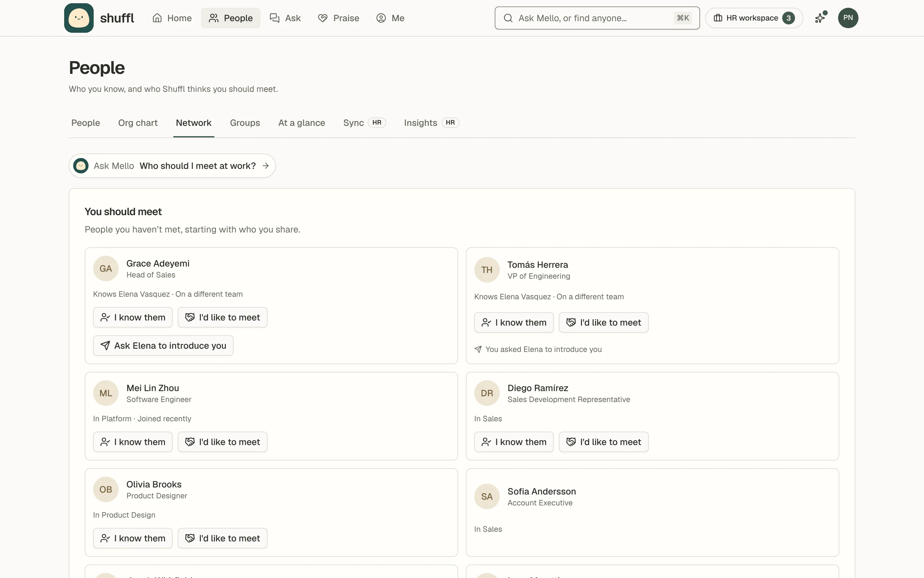Open the Me nav item
The width and height of the screenshot is (924, 578).
[x=390, y=18]
